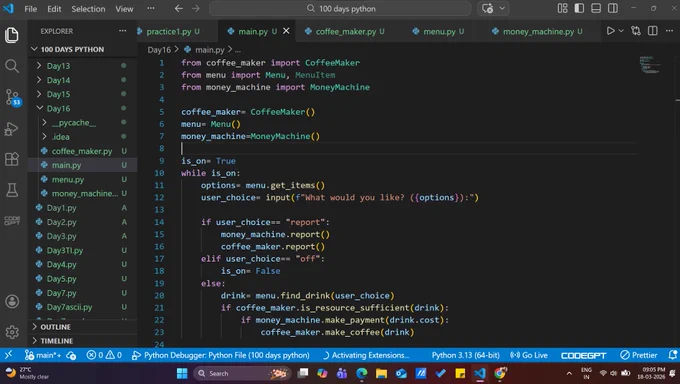
Task: Open the Copilot chat dropdown arrow
Action: tap(502, 8)
